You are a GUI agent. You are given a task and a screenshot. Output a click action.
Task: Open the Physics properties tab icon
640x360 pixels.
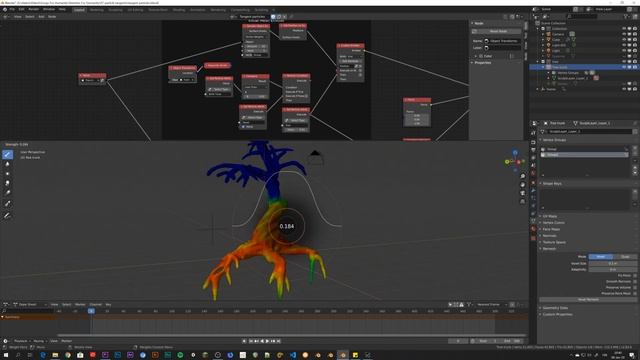click(533, 206)
